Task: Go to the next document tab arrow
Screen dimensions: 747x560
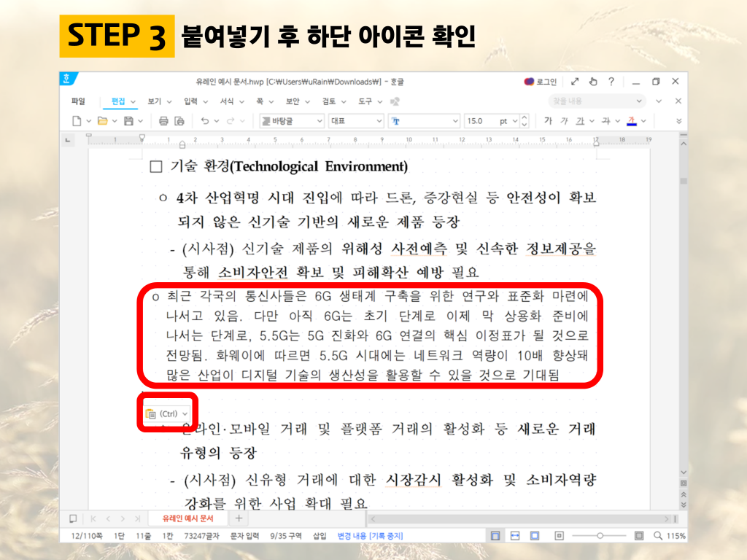Action: point(123,518)
